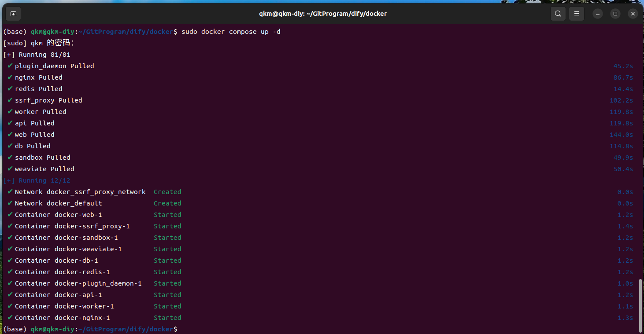
Task: Click the 102.2s time for ssrf_proxy
Action: point(621,100)
